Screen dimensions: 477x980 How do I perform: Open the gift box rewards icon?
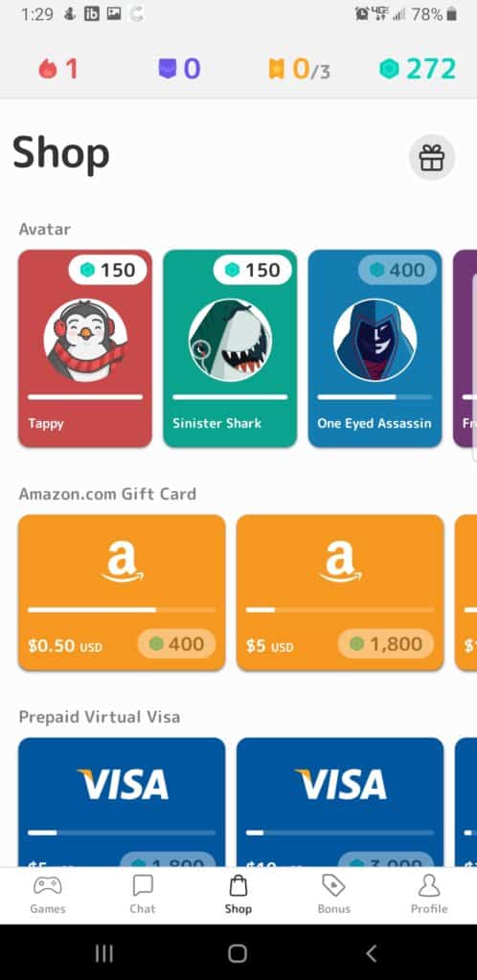pos(431,158)
